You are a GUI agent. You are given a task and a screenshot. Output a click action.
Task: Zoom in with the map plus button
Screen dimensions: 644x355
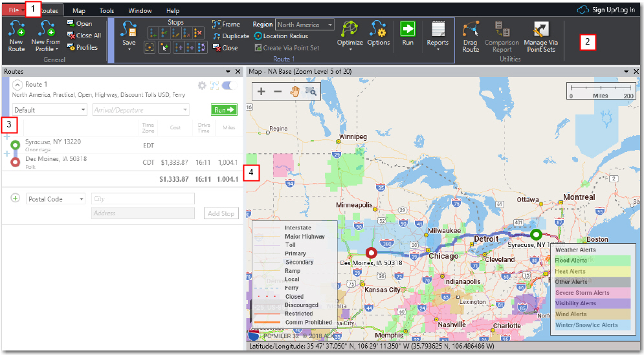[x=261, y=91]
